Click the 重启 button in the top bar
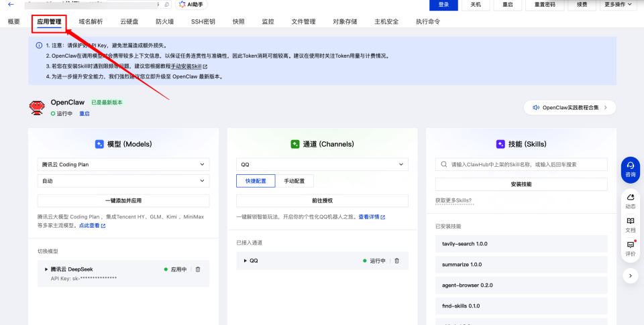The width and height of the screenshot is (644, 325). pyautogui.click(x=508, y=5)
